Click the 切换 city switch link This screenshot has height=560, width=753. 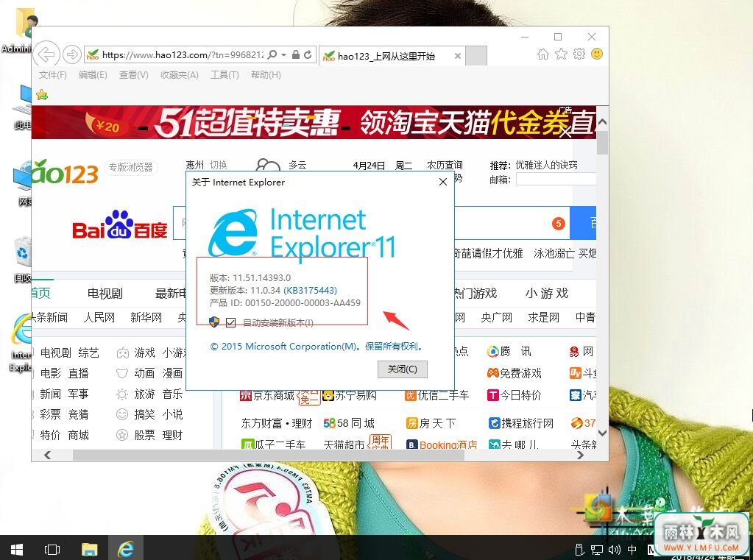[218, 166]
